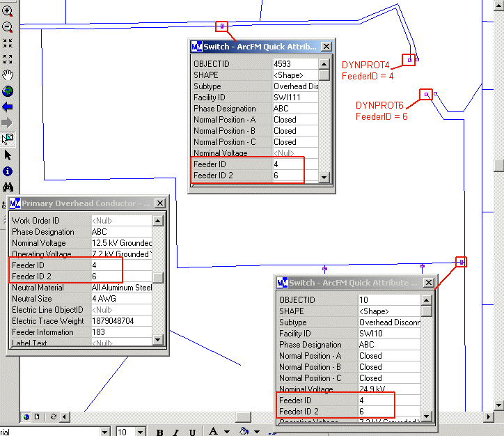This screenshot has width=504, height=436.
Task: Select the Identify info tool
Action: pos(8,171)
